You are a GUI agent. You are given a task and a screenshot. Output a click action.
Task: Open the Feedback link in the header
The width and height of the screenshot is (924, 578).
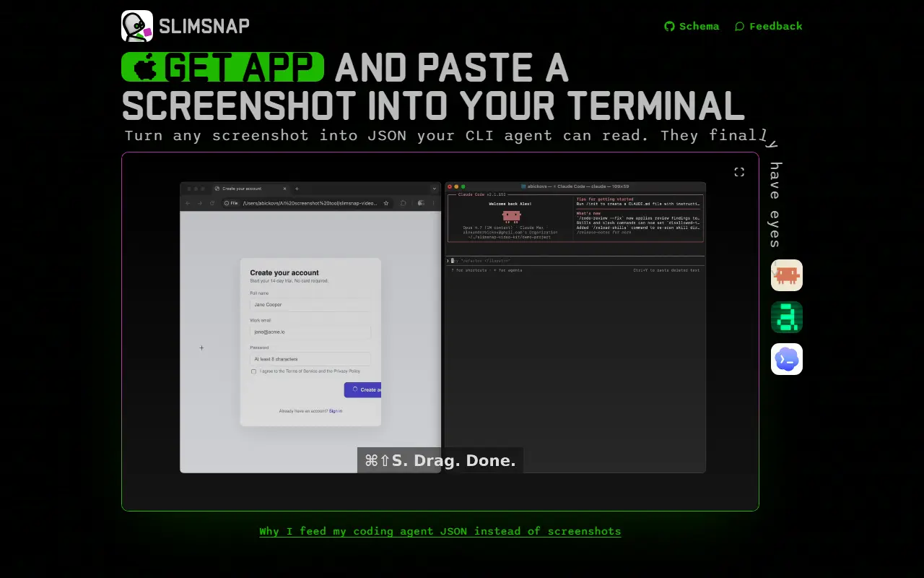[769, 26]
